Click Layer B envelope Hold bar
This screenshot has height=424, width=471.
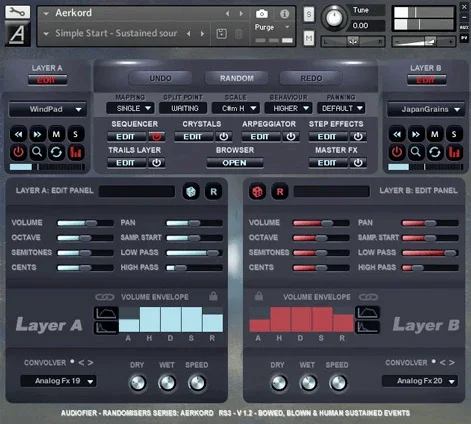click(280, 320)
